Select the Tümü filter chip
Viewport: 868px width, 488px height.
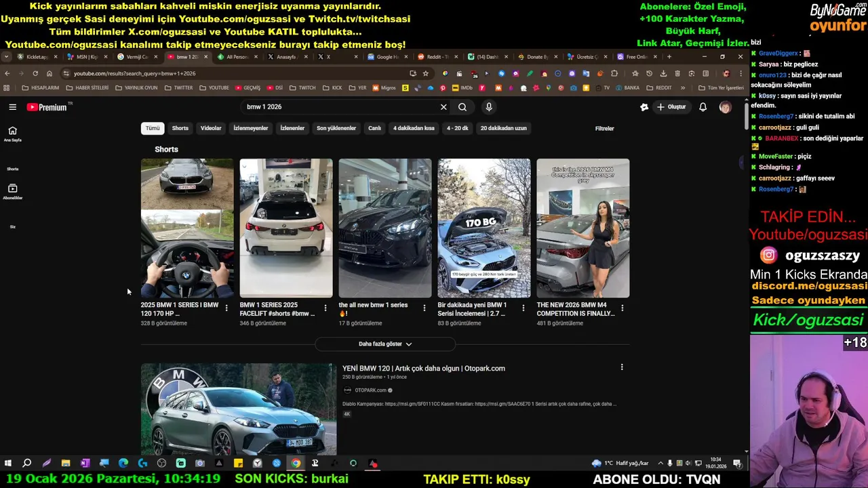(x=153, y=128)
